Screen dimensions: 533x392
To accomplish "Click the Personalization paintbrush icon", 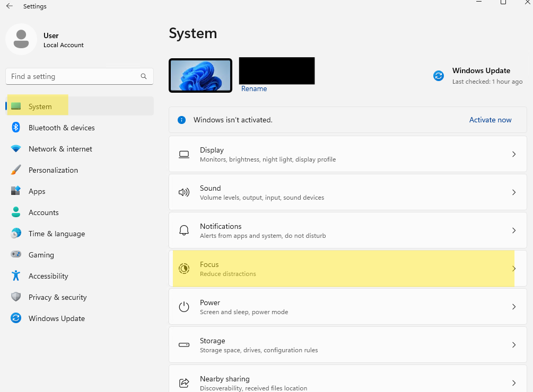I will point(16,170).
